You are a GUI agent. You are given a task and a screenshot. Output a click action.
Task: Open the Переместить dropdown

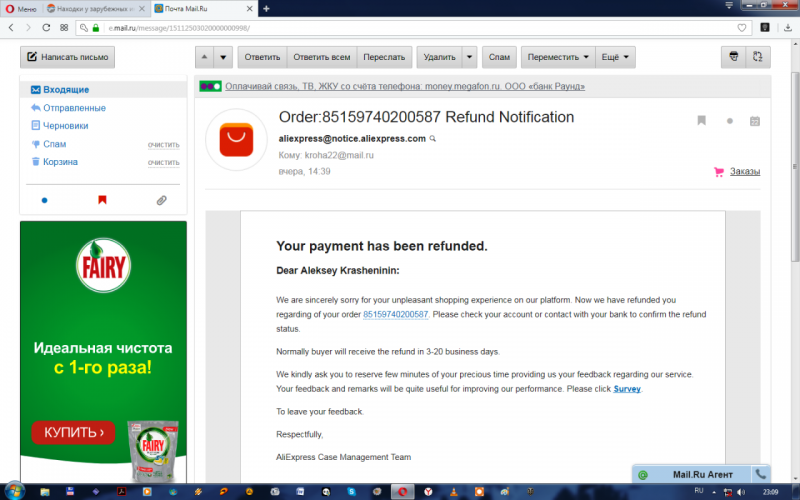tap(558, 57)
